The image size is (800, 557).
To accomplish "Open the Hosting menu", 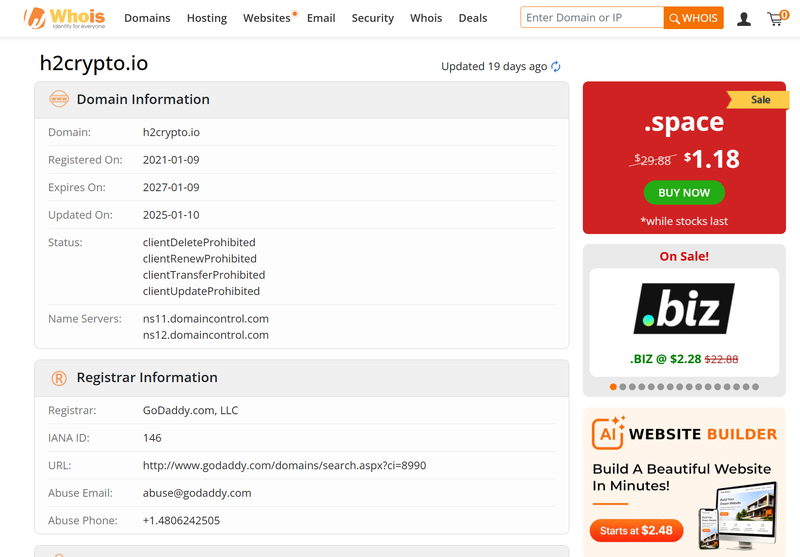I will (x=207, y=18).
